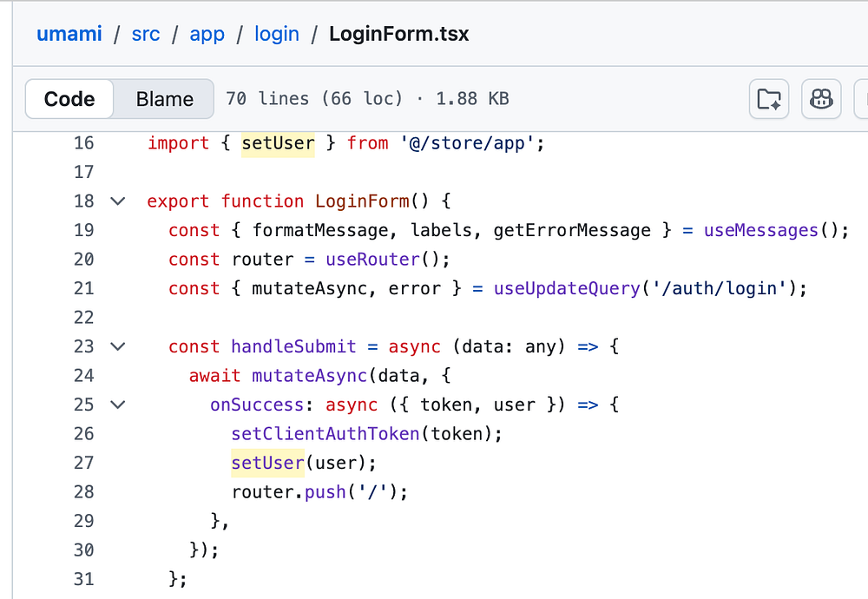Select line number 31
868x599 pixels.
(x=83, y=579)
